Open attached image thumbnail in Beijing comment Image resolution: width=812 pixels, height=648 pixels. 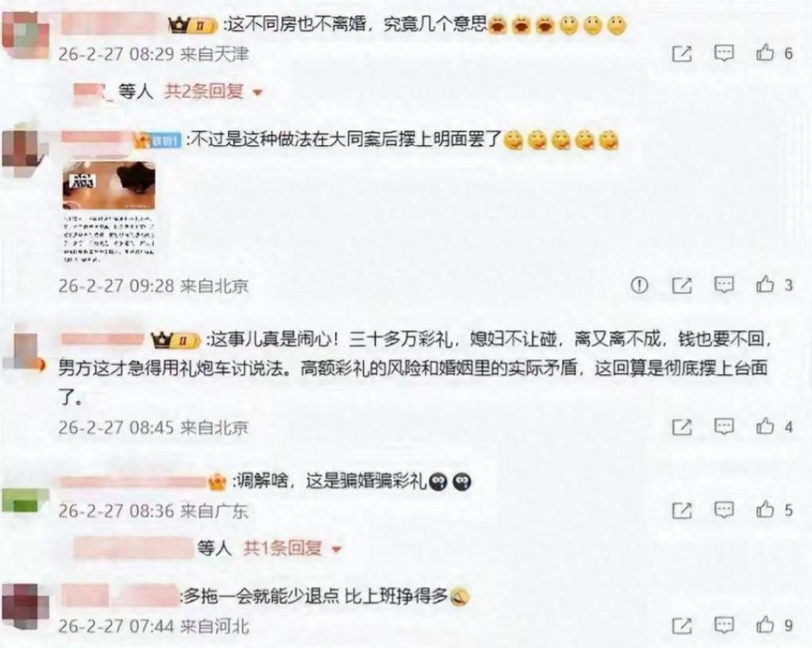(109, 212)
